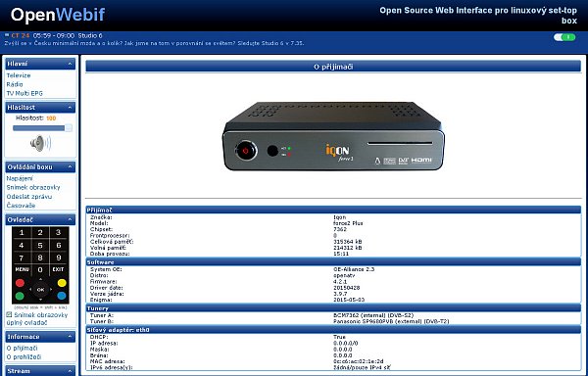
Task: Click the green remote button
Action: tap(20, 296)
